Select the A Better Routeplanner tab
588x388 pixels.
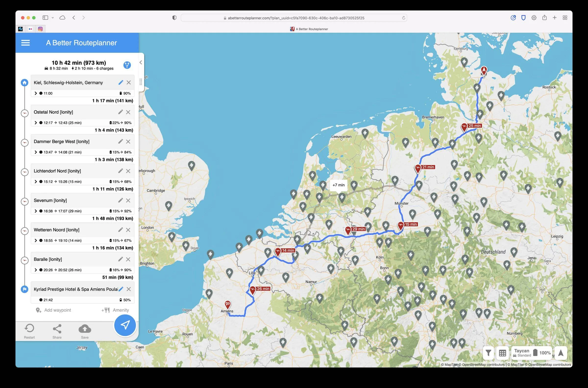(309, 29)
